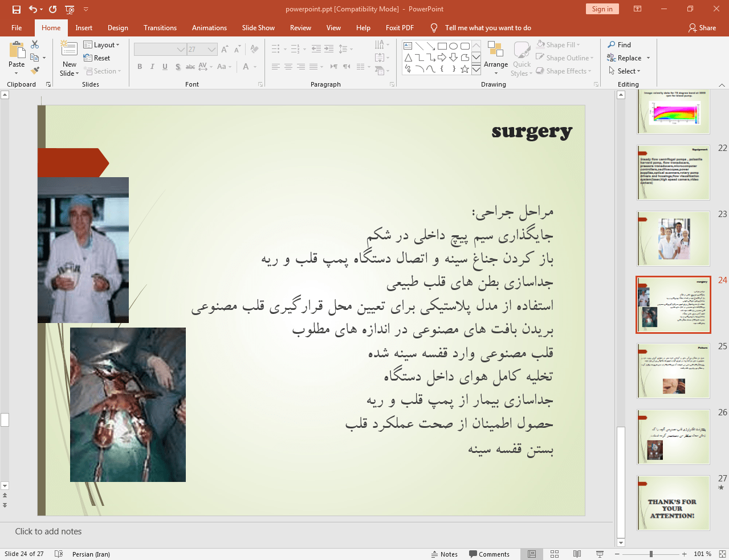Switch to Normal view icon
Image resolution: width=729 pixels, height=560 pixels.
tap(532, 554)
